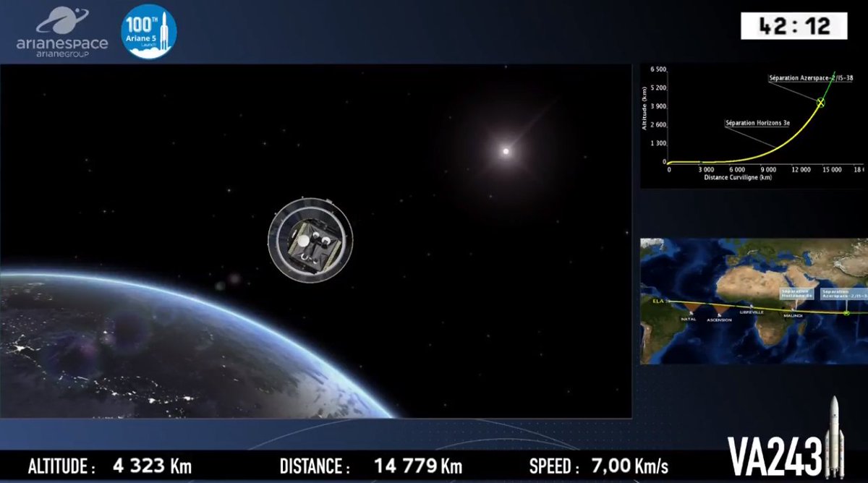Click the 100th Ariane 5 launch badge
The height and width of the screenshot is (483, 868).
tap(148, 32)
